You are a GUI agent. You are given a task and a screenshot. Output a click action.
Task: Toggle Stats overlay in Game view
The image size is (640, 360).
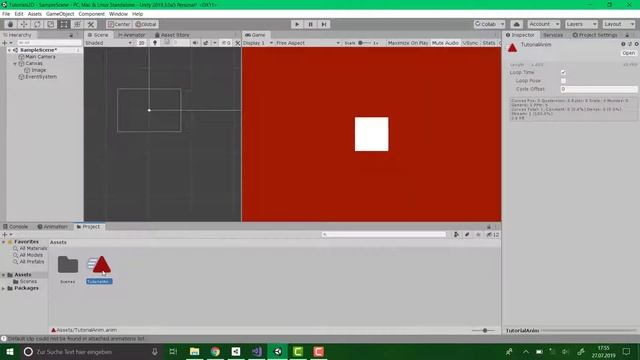point(489,43)
